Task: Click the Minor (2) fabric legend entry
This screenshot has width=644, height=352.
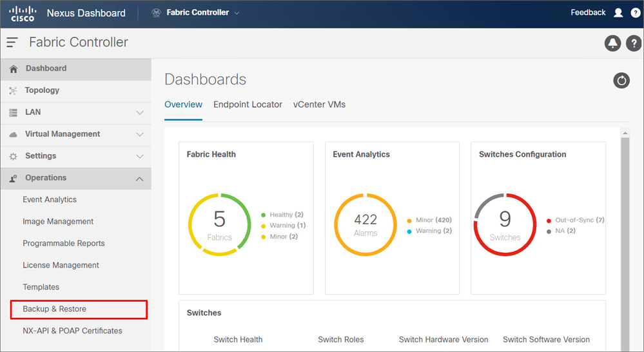Action: [x=279, y=237]
